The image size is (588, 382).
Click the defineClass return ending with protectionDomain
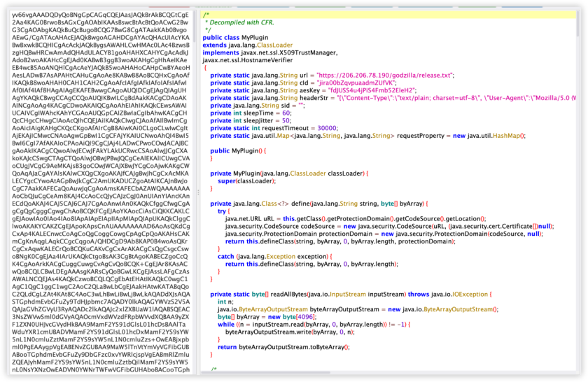coord(340,241)
